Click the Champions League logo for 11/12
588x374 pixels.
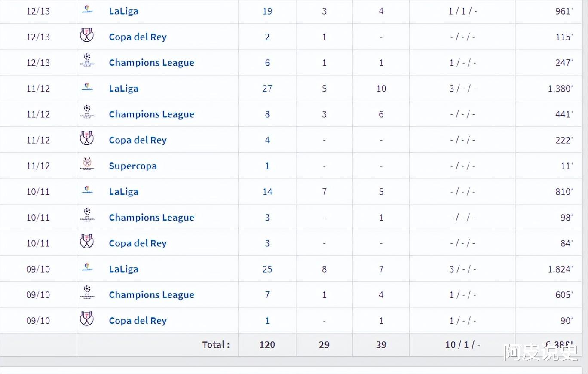tap(87, 112)
